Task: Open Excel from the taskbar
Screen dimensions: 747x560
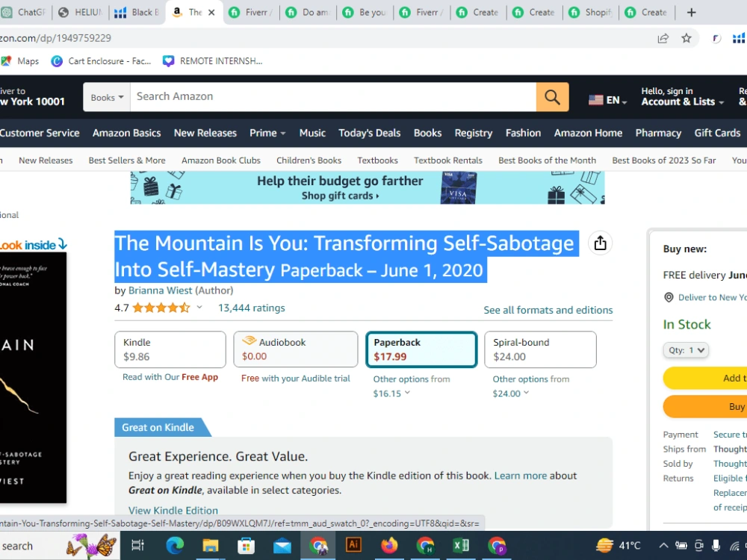Action: 461,545
